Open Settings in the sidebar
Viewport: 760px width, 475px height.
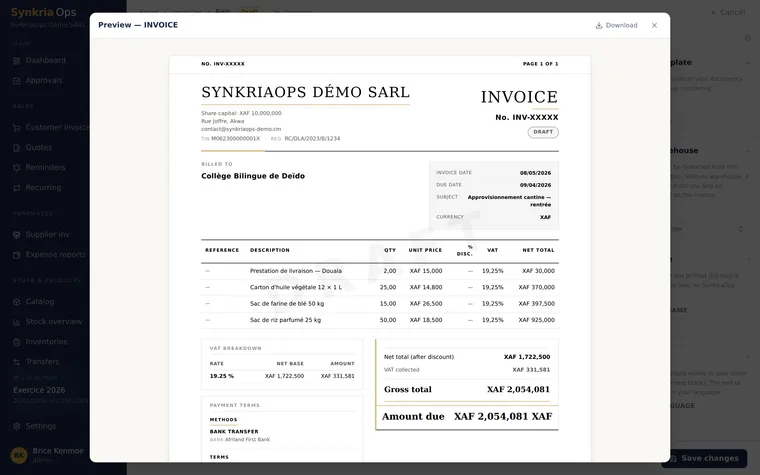pos(41,426)
